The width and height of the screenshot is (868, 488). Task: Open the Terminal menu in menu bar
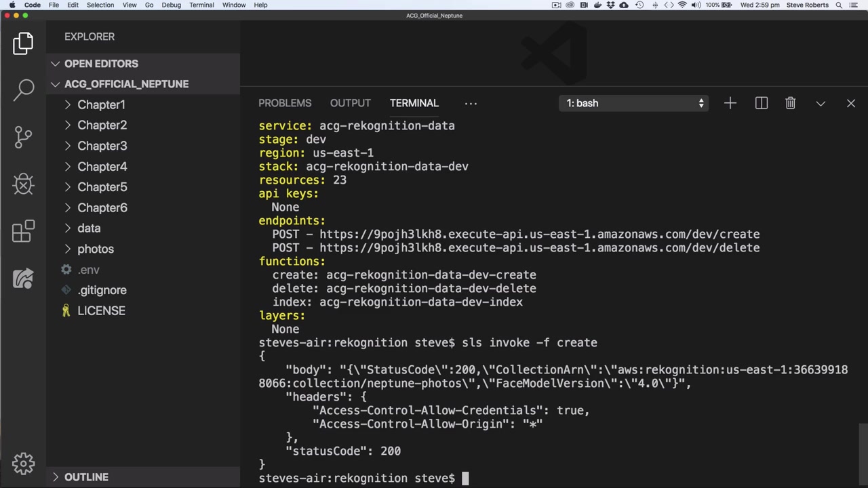[201, 5]
